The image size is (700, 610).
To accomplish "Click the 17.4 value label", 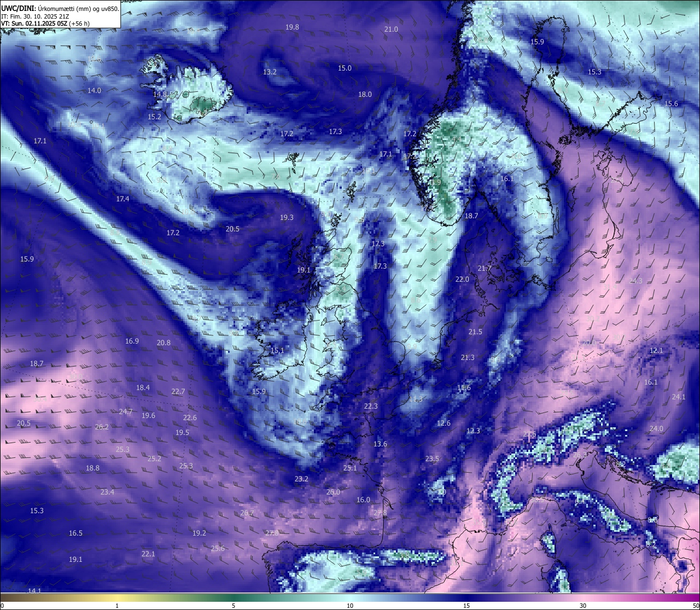I will pyautogui.click(x=122, y=199).
